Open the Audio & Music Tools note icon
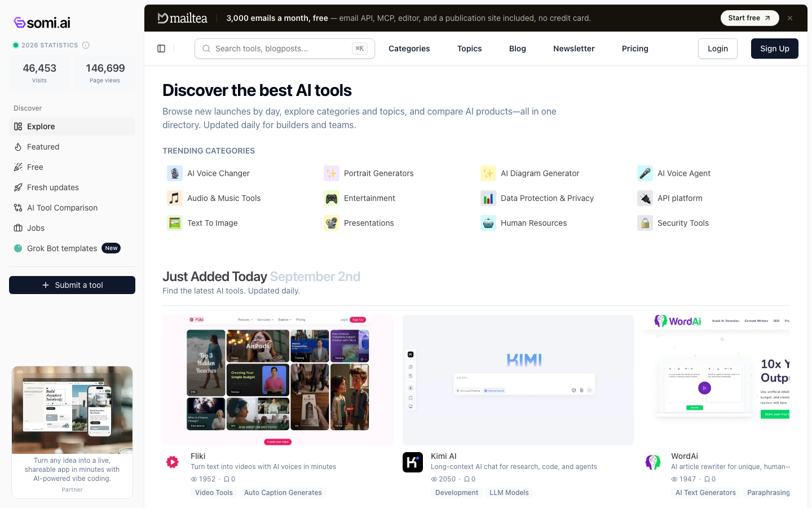 tap(175, 198)
